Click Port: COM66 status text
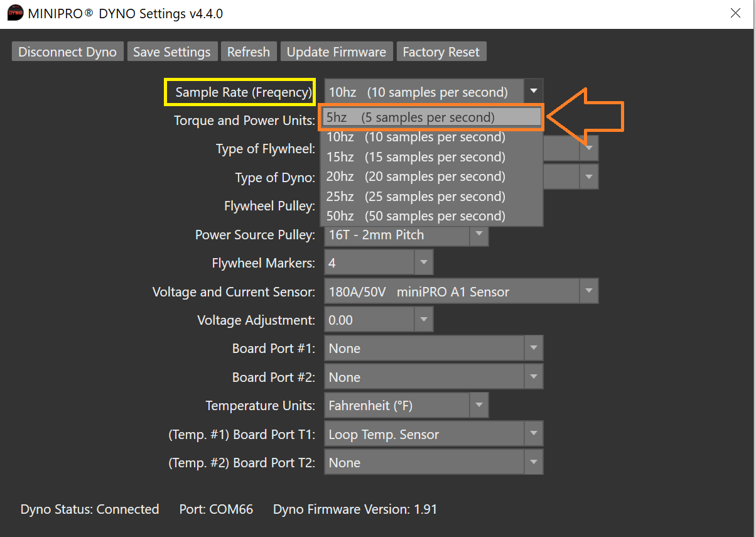The image size is (756, 537). point(216,509)
